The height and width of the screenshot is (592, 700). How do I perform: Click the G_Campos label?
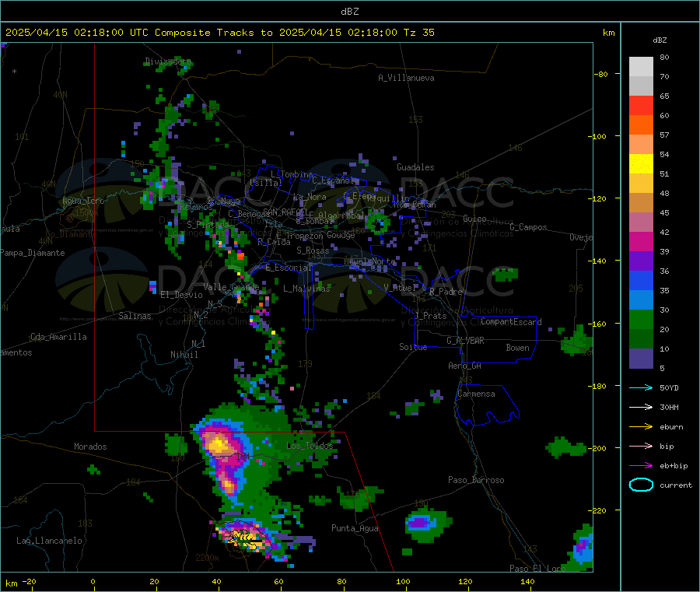528,227
